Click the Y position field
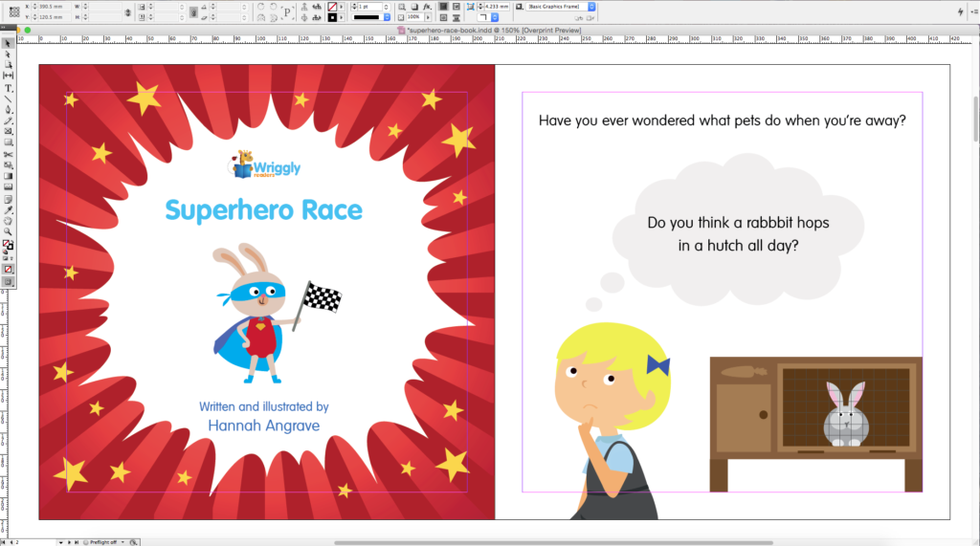This screenshot has width=980, height=546. click(56, 17)
